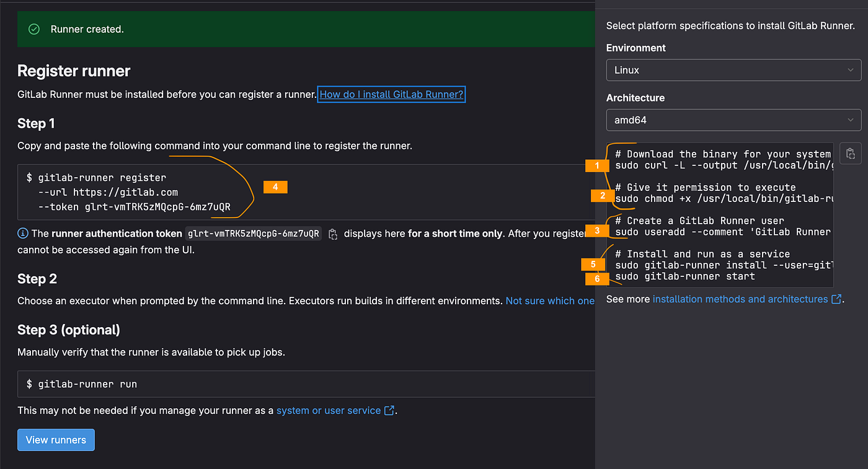Click the Environment label
The height and width of the screenshot is (469, 868).
(x=636, y=48)
